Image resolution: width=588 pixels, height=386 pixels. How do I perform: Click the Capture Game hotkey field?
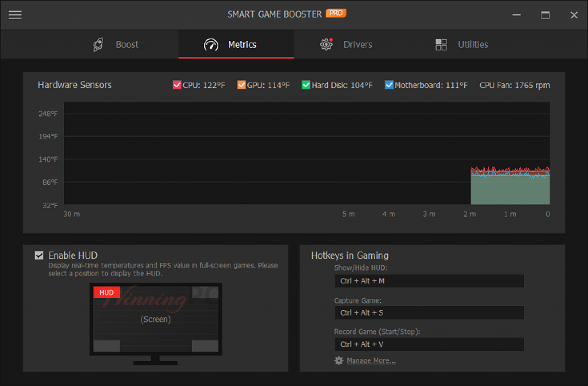pos(429,312)
